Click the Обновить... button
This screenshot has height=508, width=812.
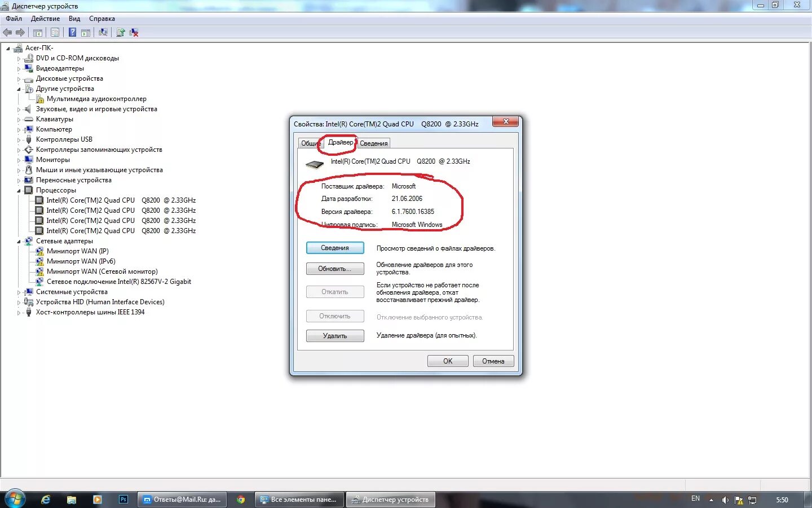[335, 269]
